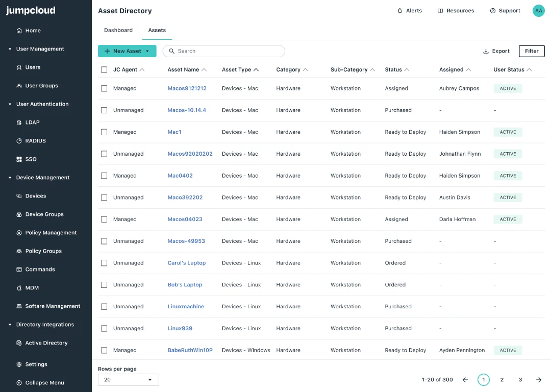This screenshot has height=392, width=551.
Task: Collapse the Directory Integrations section
Action: (10, 325)
